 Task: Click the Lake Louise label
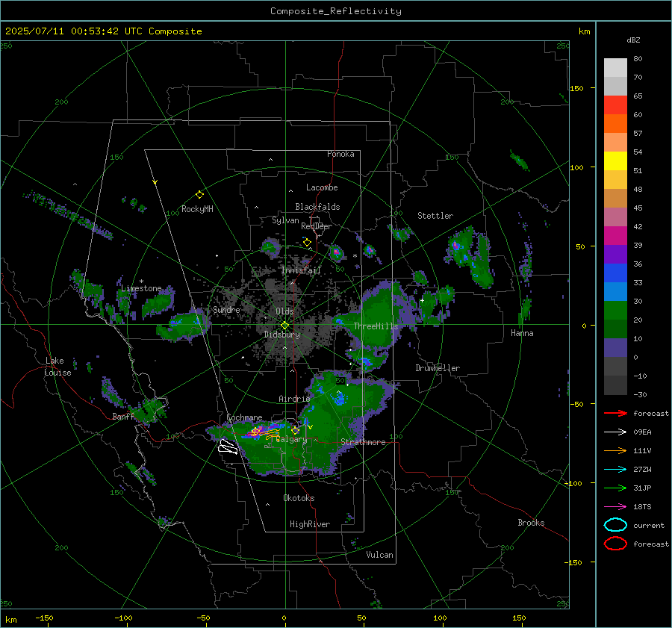point(58,367)
